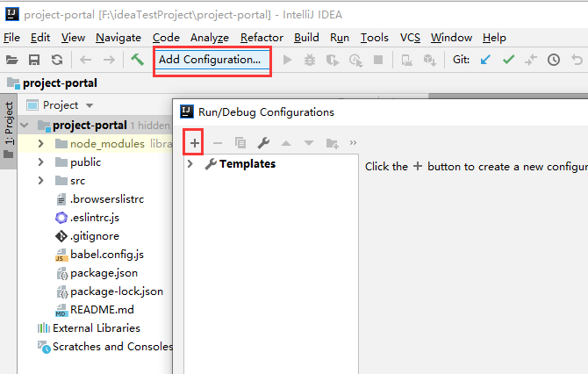The height and width of the screenshot is (374, 588).
Task: Open the Run menu
Action: coord(340,38)
